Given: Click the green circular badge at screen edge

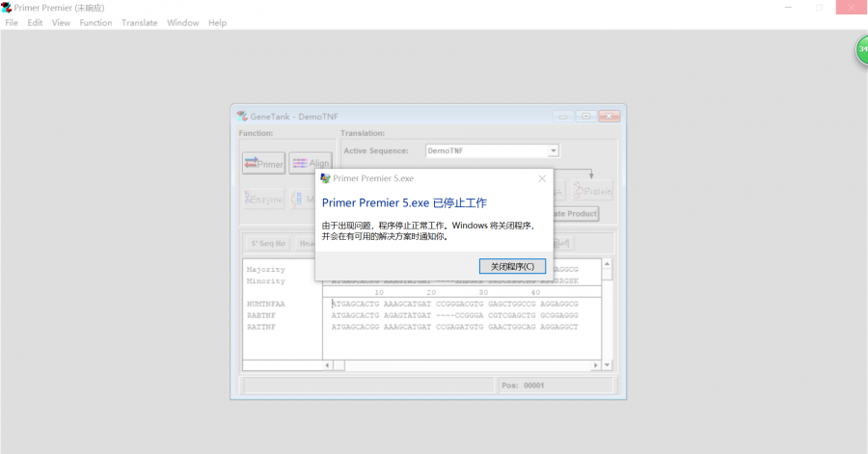Looking at the screenshot, I should [x=862, y=50].
